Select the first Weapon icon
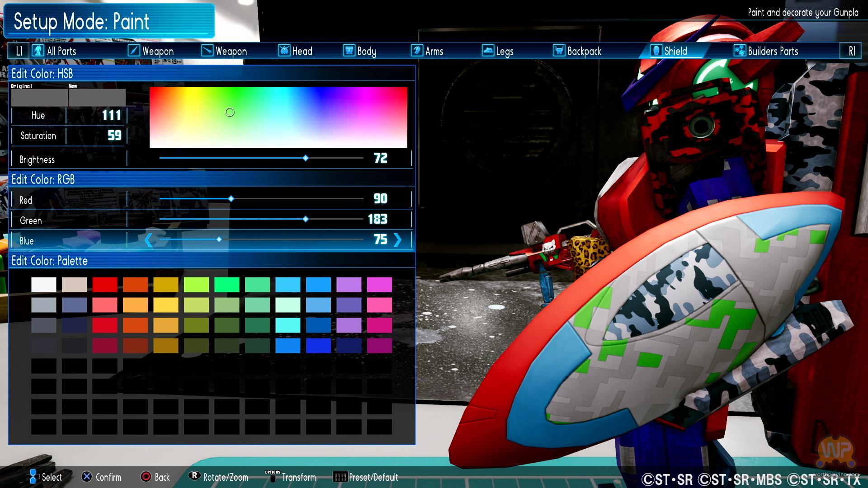 134,51
